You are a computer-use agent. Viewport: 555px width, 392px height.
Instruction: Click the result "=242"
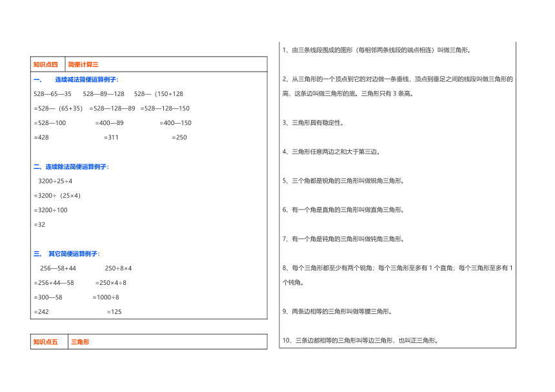(x=41, y=312)
